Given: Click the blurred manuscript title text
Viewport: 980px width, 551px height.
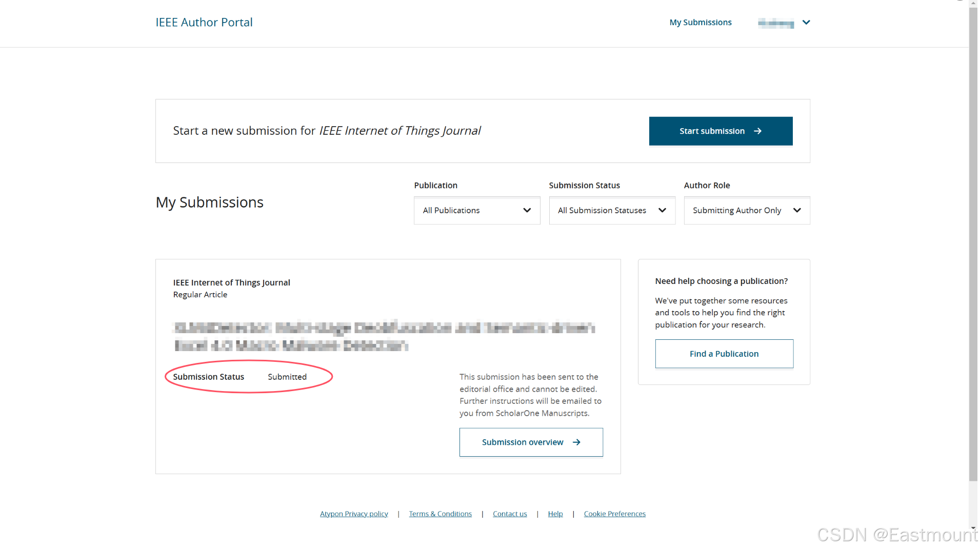Looking at the screenshot, I should [384, 336].
